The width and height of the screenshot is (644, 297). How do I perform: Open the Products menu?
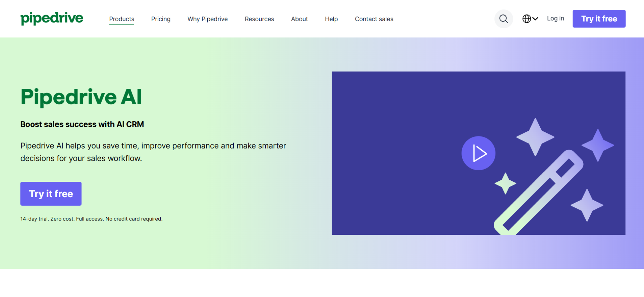coord(121,19)
